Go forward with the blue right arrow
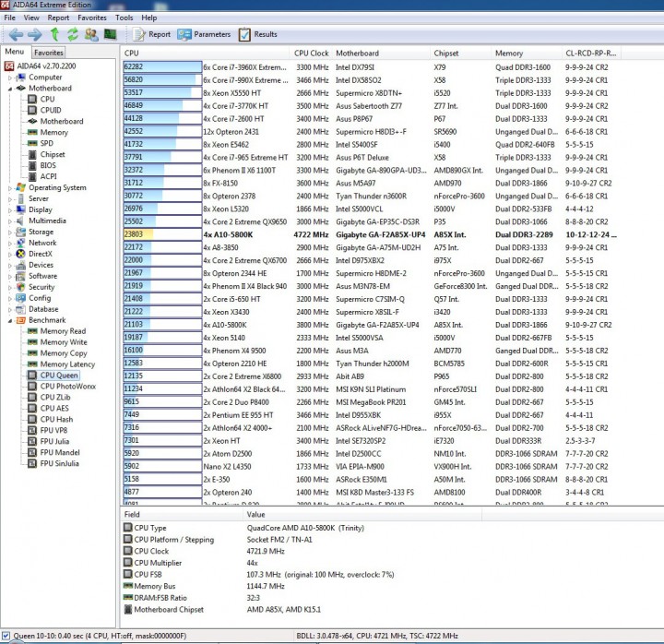The width and height of the screenshot is (664, 644). pyautogui.click(x=35, y=34)
